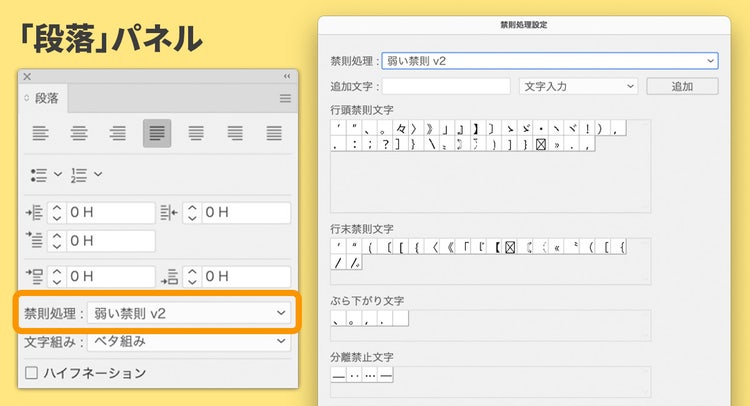Select 々 in 行頭禁則文字 list
750x406 pixels.
point(401,128)
